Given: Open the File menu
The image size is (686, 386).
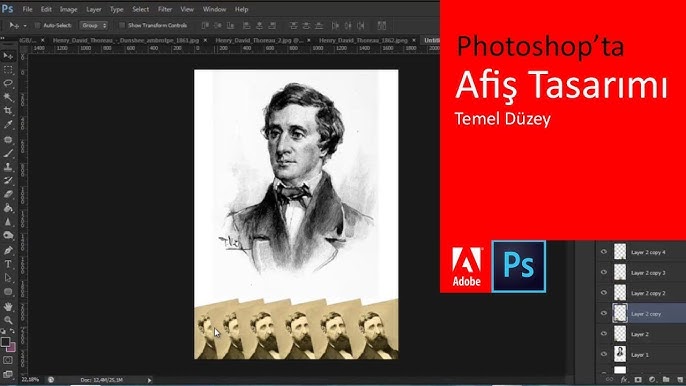Looking at the screenshot, I should tap(27, 9).
